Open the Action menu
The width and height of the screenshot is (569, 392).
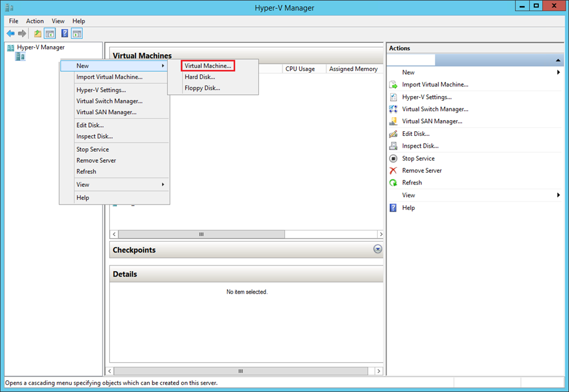pyautogui.click(x=35, y=21)
